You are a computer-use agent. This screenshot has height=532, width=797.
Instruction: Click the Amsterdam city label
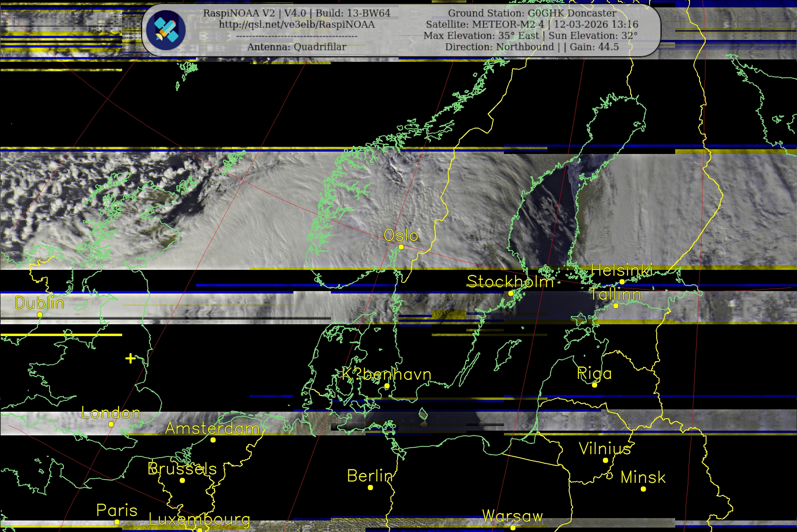[213, 428]
